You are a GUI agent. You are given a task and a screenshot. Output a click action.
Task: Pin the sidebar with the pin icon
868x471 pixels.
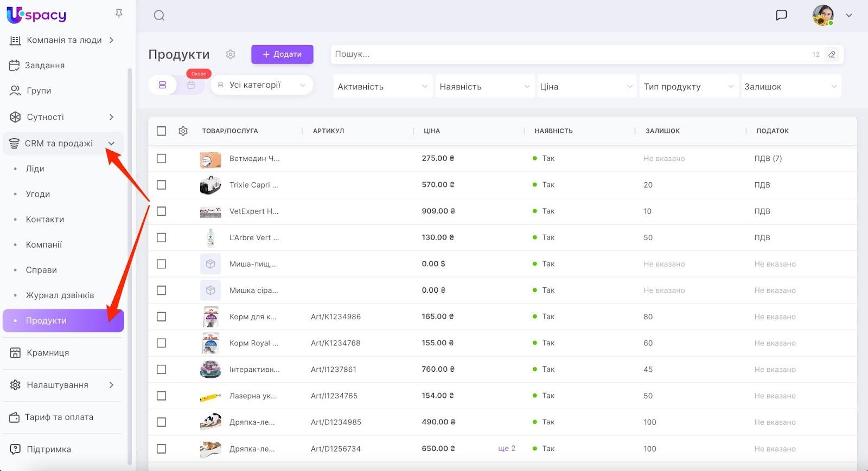pyautogui.click(x=119, y=14)
